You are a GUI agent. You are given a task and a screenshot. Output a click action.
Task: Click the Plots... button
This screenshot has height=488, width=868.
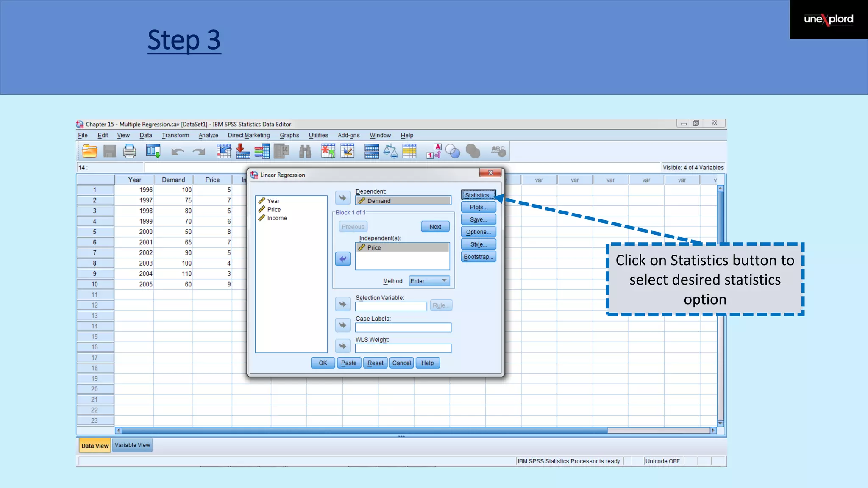tap(478, 208)
